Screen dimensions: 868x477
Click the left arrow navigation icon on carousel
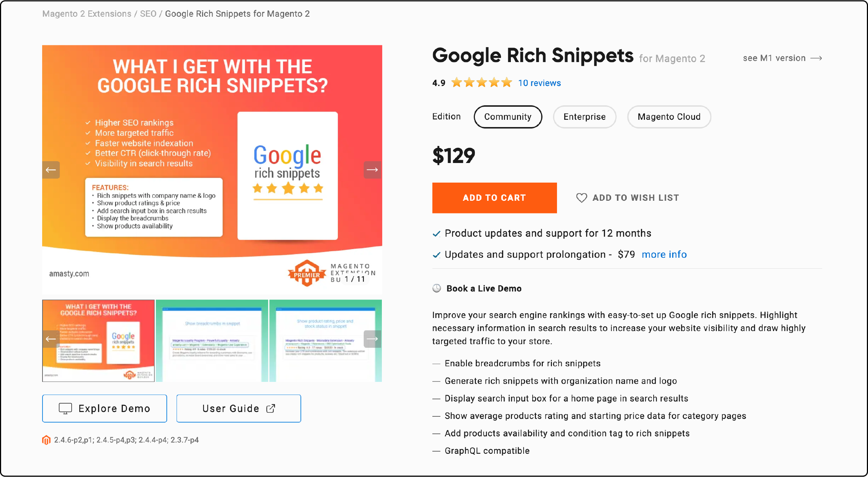point(51,170)
